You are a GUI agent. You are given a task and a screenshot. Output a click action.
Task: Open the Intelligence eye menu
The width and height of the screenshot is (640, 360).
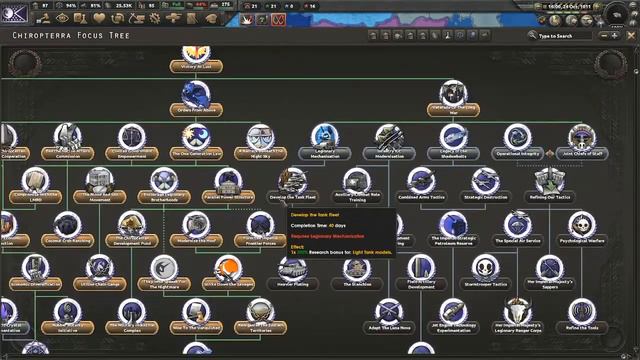tap(62, 18)
